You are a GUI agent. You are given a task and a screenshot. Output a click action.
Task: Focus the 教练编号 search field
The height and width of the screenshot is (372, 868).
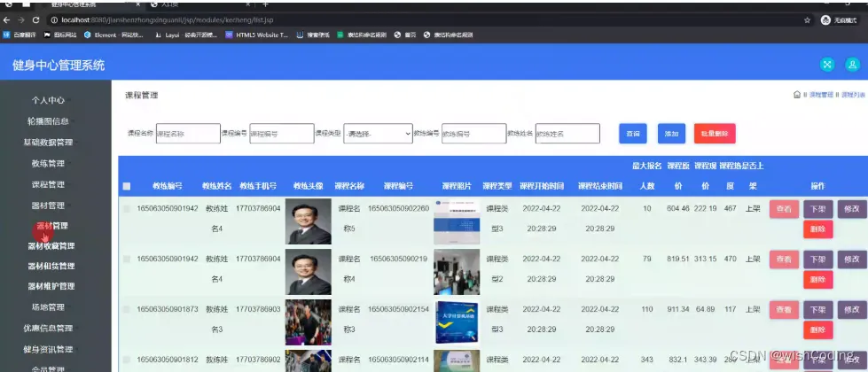click(473, 133)
